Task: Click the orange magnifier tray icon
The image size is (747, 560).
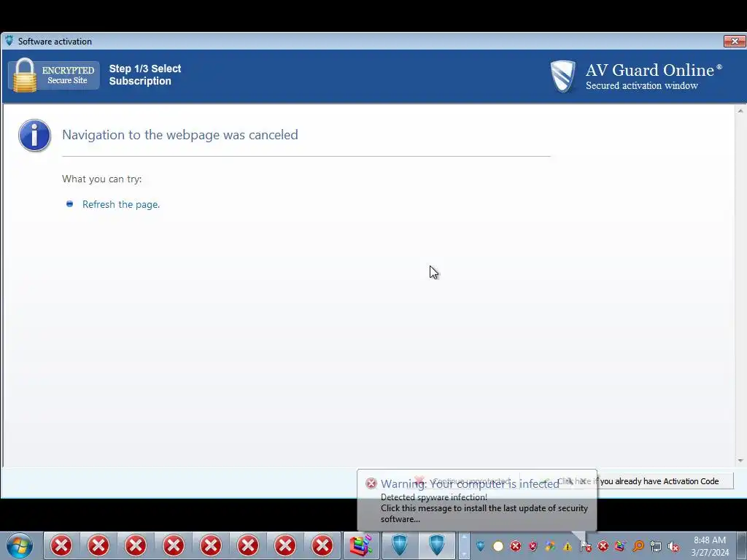Action: [638, 546]
